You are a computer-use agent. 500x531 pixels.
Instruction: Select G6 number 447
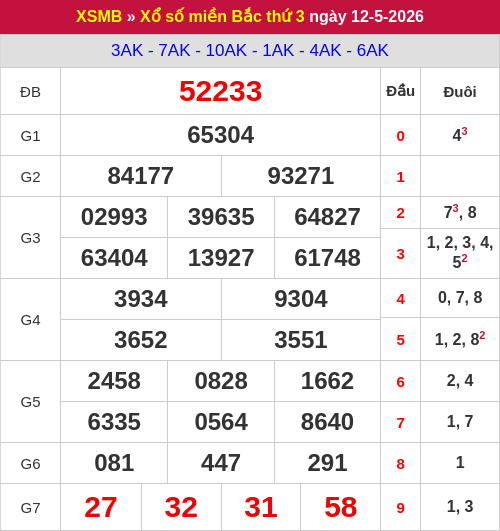click(x=221, y=463)
